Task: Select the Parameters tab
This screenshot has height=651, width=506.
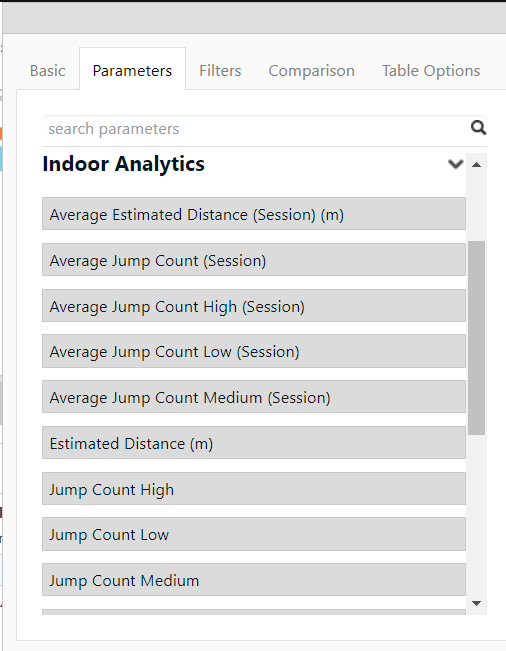Action: coord(132,69)
